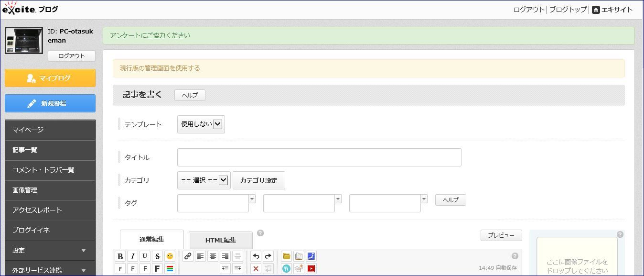Select the smallest font size F

(x=120, y=269)
